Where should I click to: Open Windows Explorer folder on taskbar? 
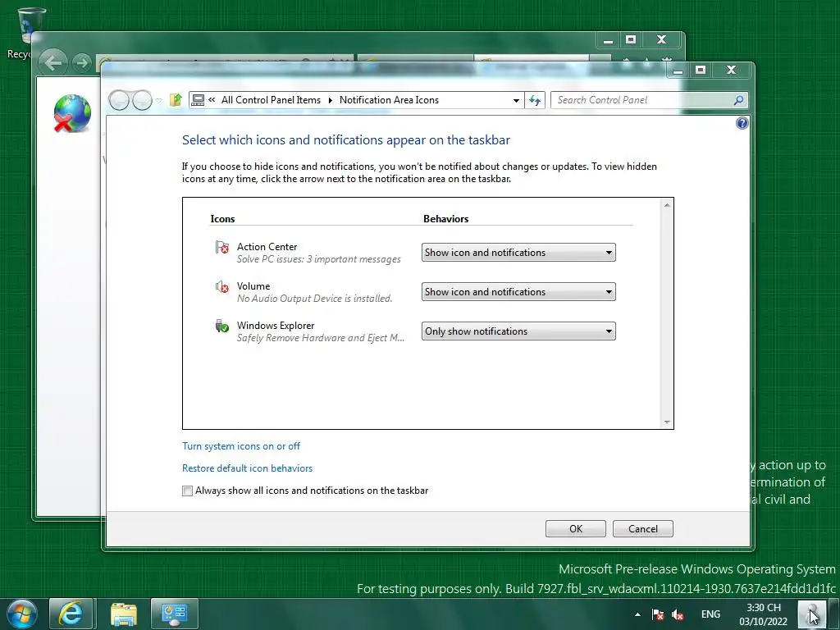tap(124, 614)
